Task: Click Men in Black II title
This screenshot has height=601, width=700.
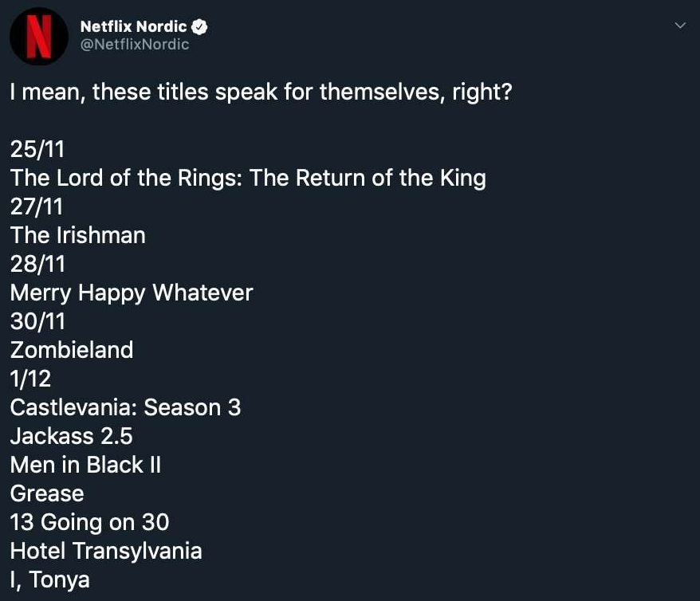Action: [x=85, y=465]
